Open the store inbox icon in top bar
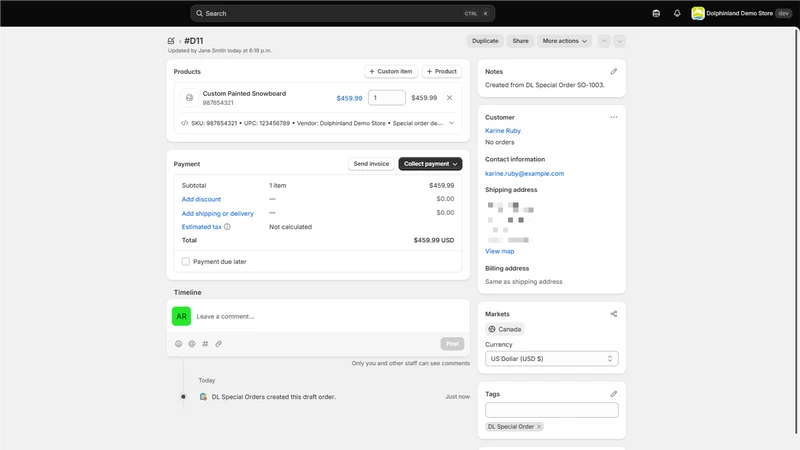 click(x=656, y=14)
